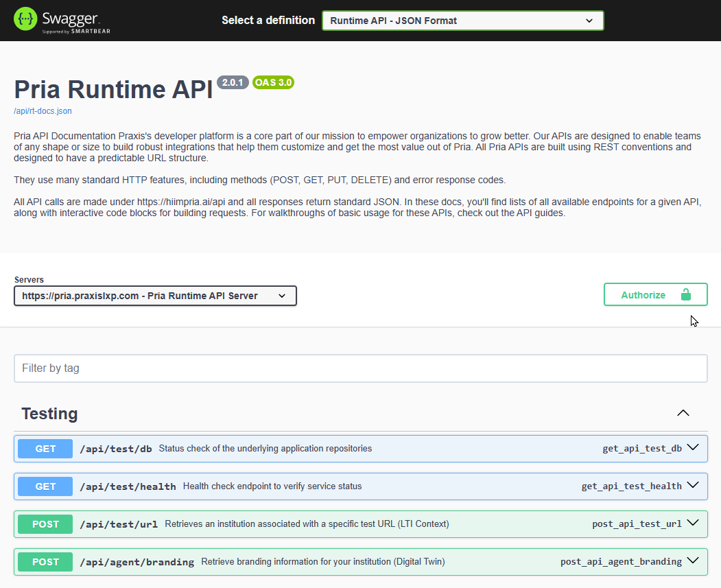This screenshot has width=721, height=588.
Task: Expand the POST /api/agent/branding endpoint
Action: (361, 562)
